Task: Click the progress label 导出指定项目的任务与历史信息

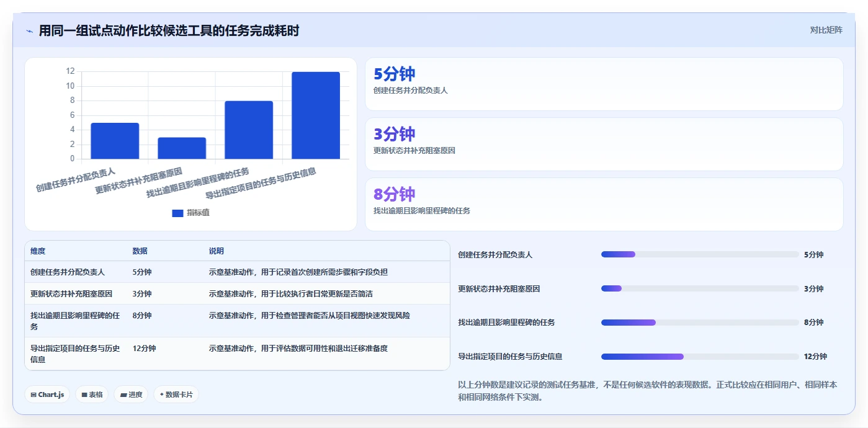Action: coord(510,357)
